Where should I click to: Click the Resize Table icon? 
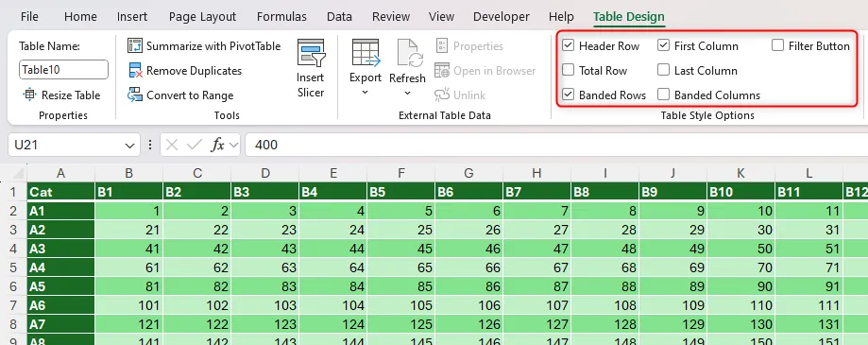(x=29, y=95)
